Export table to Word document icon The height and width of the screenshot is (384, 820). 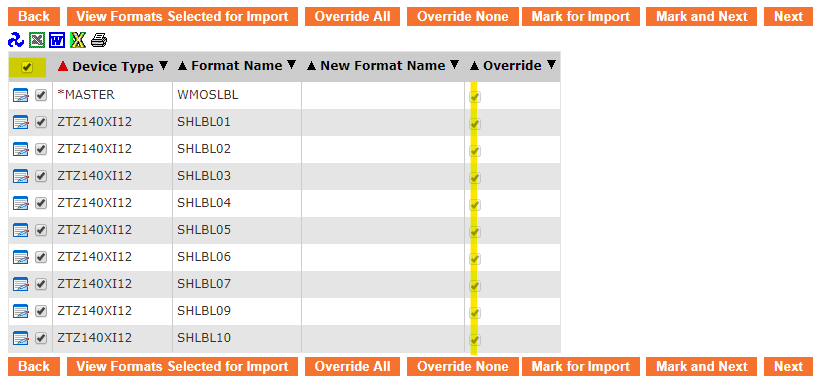pyautogui.click(x=57, y=40)
